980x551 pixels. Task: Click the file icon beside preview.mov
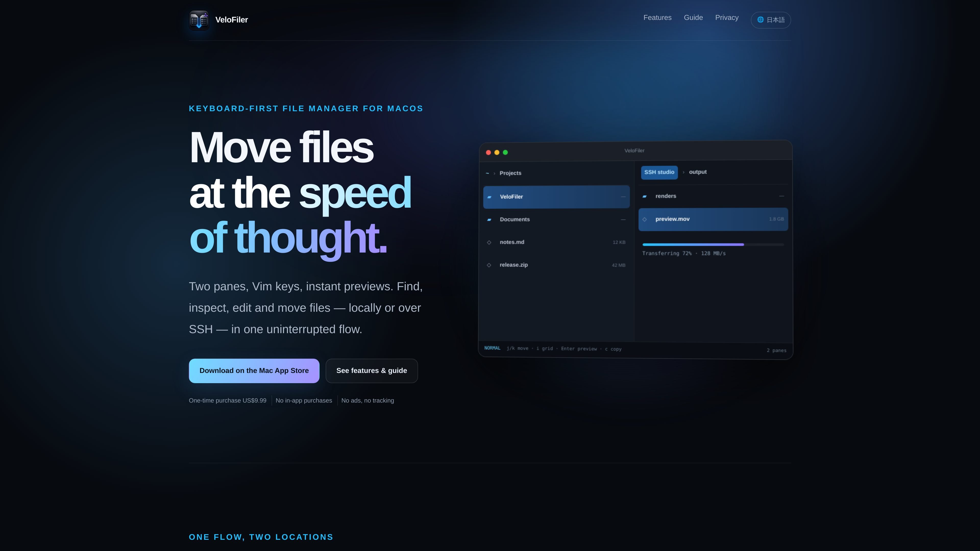pyautogui.click(x=644, y=219)
